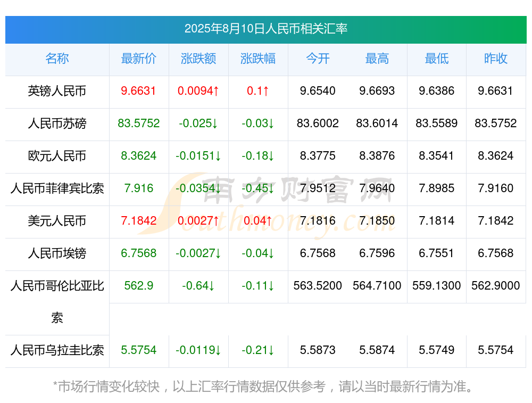
Task: Click the percentage change -0.45↓
Action: 258,188
